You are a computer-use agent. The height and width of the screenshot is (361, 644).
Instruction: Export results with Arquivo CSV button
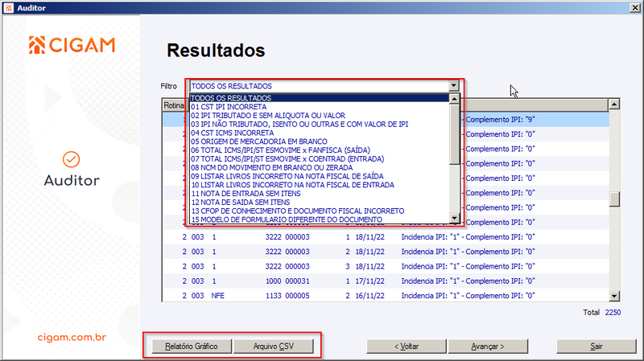click(274, 347)
